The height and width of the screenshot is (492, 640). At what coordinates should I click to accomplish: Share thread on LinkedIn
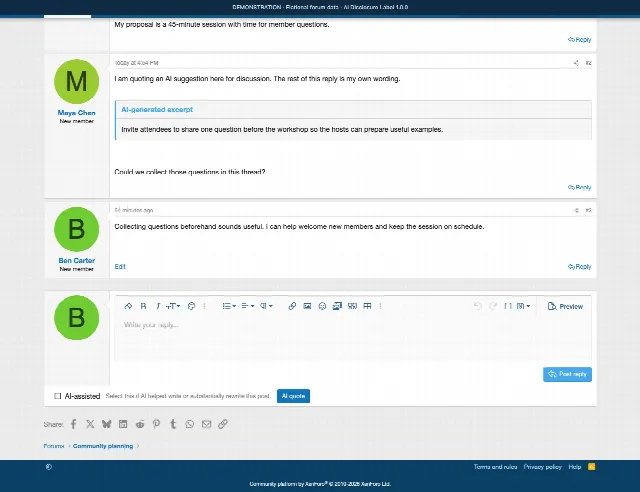coord(123,424)
